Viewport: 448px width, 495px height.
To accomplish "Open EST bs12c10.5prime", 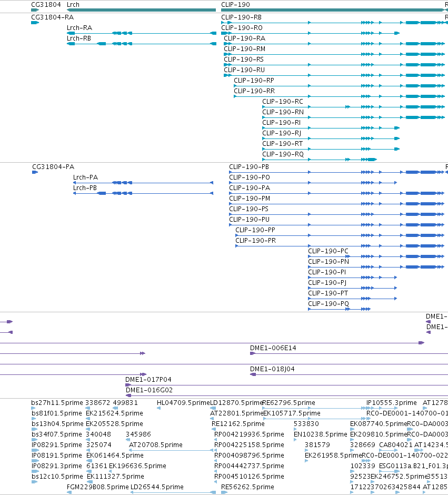I will click(x=57, y=477).
